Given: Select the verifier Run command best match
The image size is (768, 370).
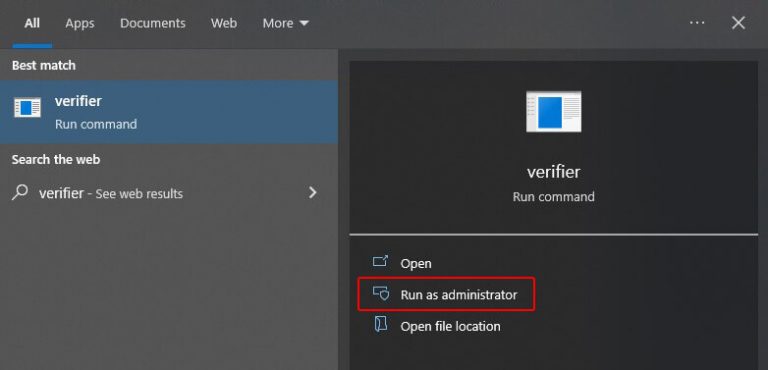Looking at the screenshot, I should [169, 112].
